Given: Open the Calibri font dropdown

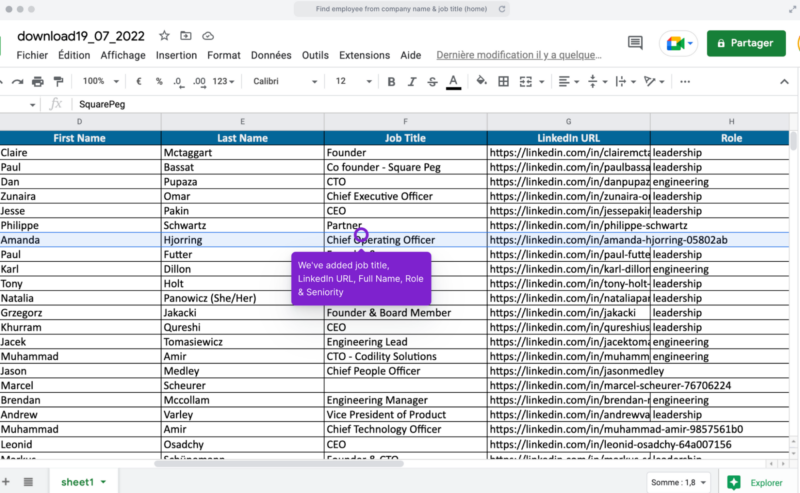Looking at the screenshot, I should [285, 81].
